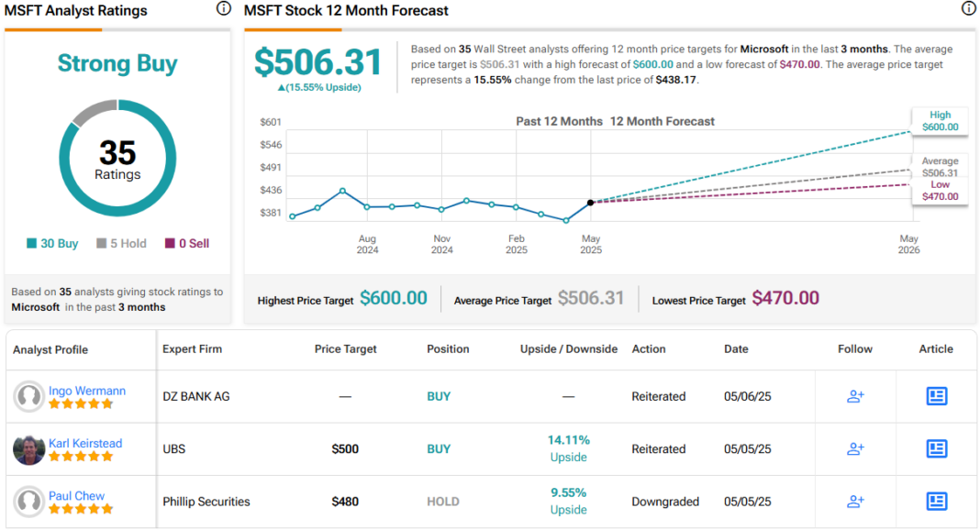Sort table by Price Target column
Image resolution: width=980 pixels, height=530 pixels.
click(345, 349)
